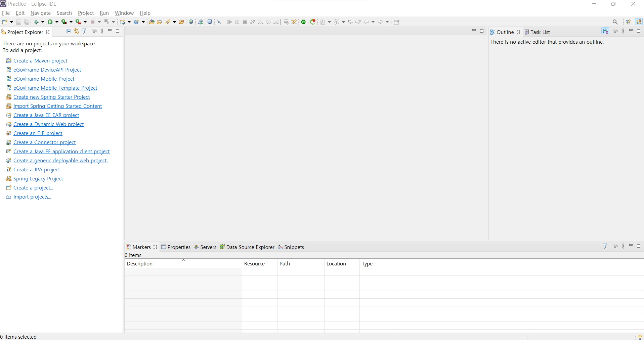The image size is (644, 340).
Task: Expand the New Java wizard dropdown arrow
Action: point(129,22)
